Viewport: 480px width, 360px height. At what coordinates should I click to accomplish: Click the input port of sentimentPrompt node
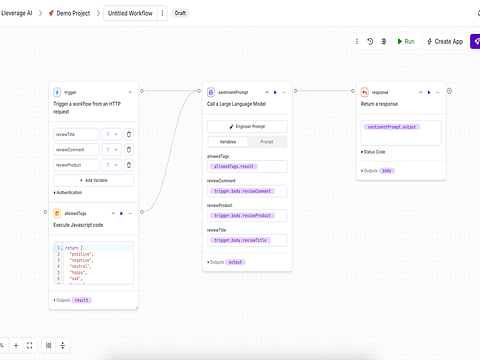pos(199,91)
